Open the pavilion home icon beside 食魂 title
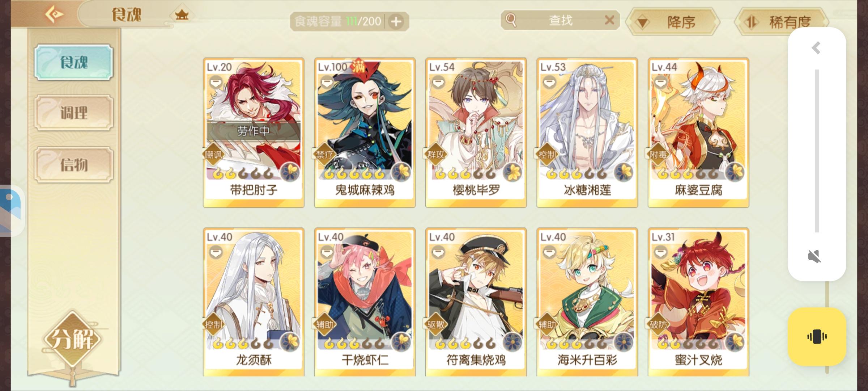The width and height of the screenshot is (868, 391). pyautogui.click(x=182, y=15)
